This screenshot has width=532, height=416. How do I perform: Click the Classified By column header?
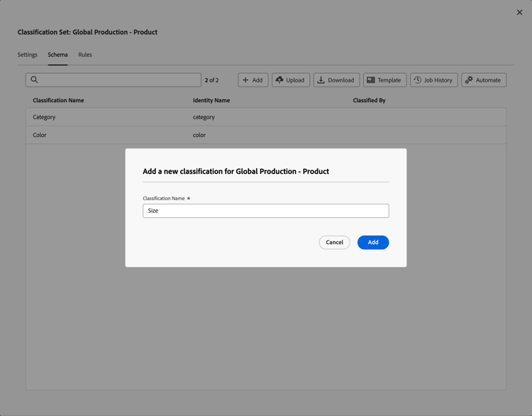click(369, 100)
